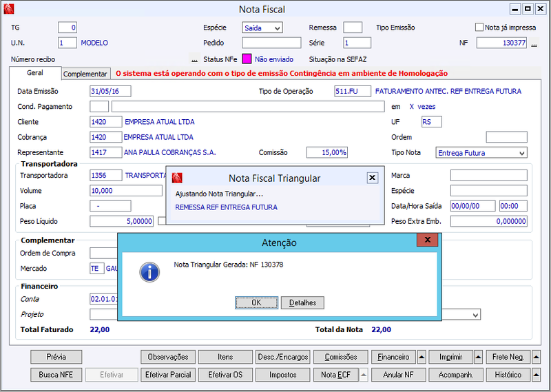Click the Peso Líquido field 5,00000
551x392 pixels.
tap(122, 221)
